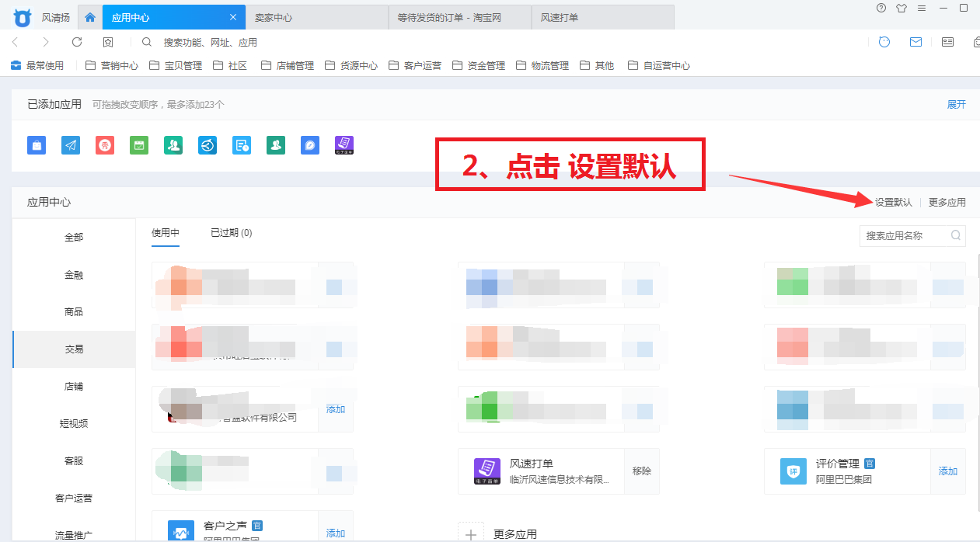Select 金融 category in sidebar
This screenshot has width=980, height=542.
74,275
